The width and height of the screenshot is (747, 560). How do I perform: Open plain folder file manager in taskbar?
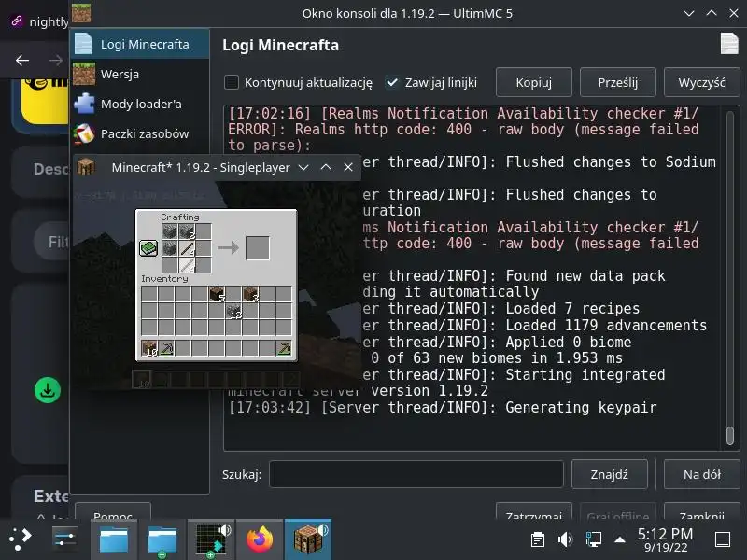tap(114, 539)
